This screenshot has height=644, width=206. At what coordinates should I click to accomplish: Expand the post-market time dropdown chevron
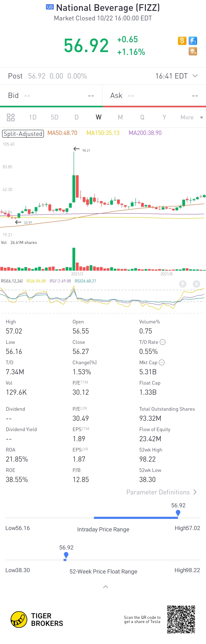[x=195, y=76]
